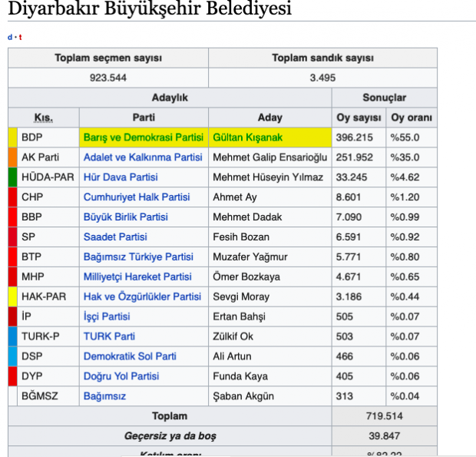The width and height of the screenshot is (476, 457).
Task: Click the Aday column header
Action: 270,118
